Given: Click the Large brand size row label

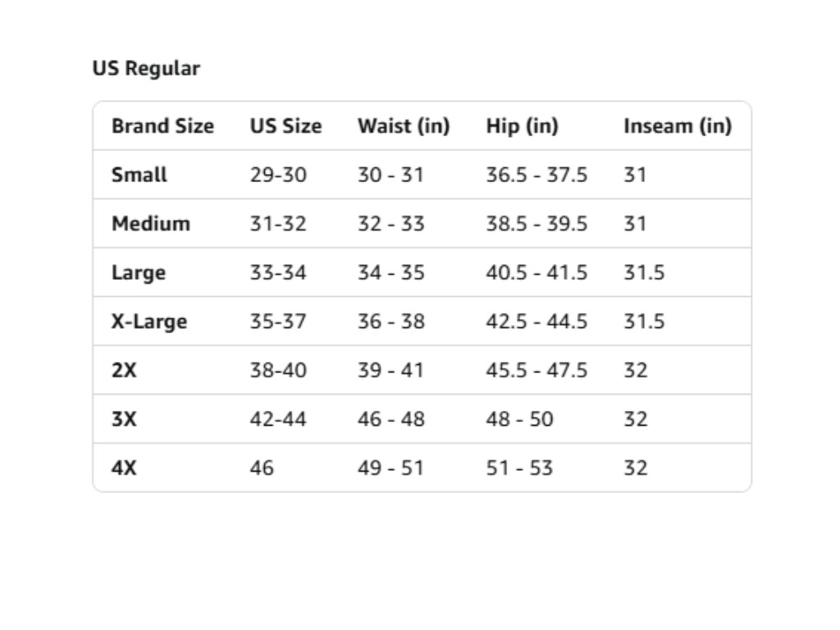Looking at the screenshot, I should pyautogui.click(x=139, y=273).
